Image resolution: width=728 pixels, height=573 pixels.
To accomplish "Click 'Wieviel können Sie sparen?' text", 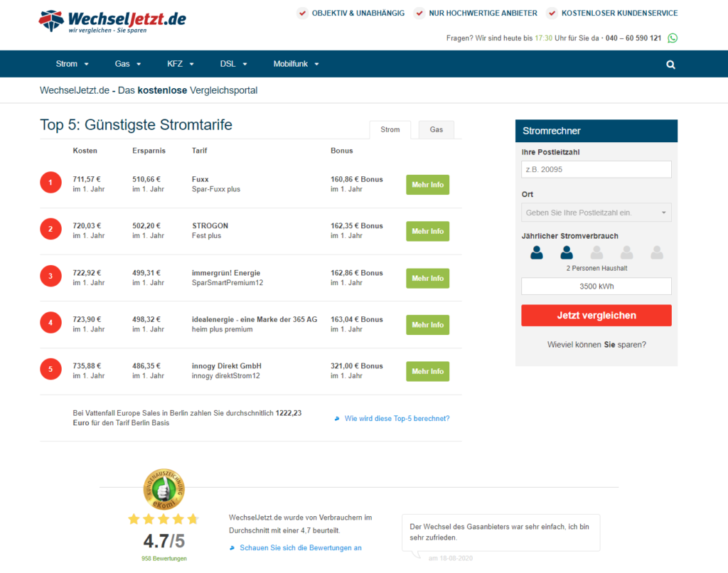I will pyautogui.click(x=596, y=345).
